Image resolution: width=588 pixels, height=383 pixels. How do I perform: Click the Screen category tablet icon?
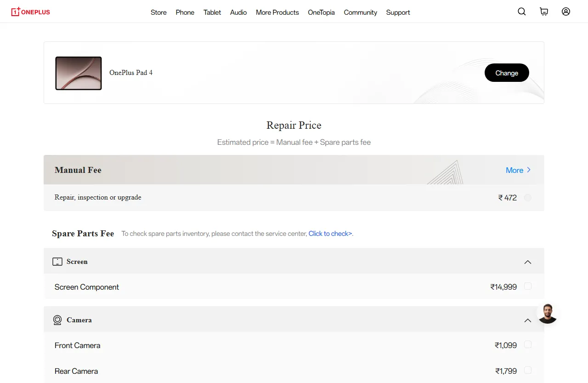57,262
